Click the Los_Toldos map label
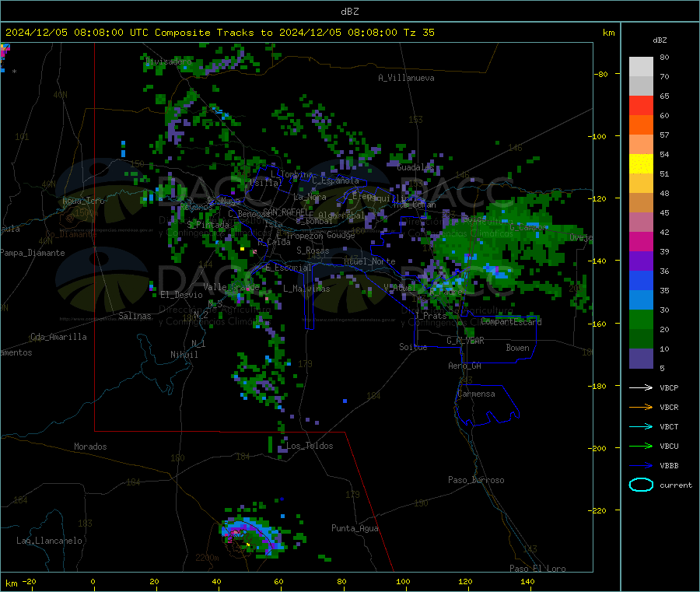This screenshot has width=700, height=592. pyautogui.click(x=310, y=446)
